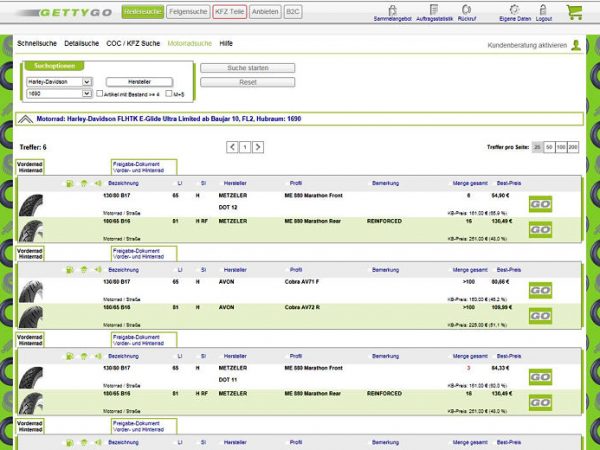
Task: Click the Hersteller button
Action: [x=139, y=82]
